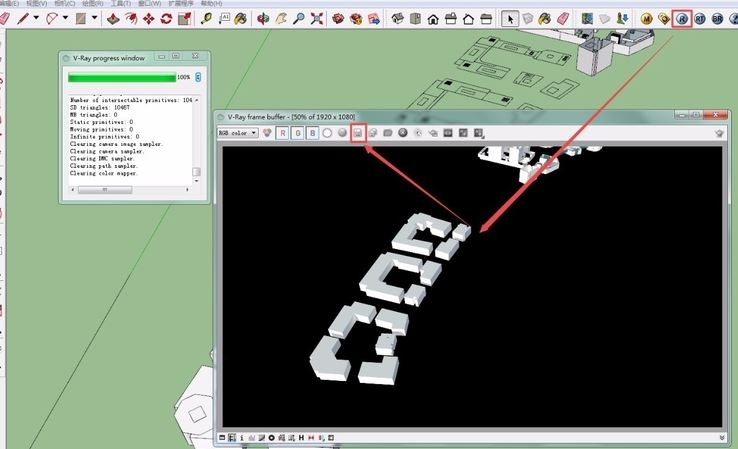Toggle the black circle icon in bottom bar
738x449 pixels.
(x=272, y=438)
